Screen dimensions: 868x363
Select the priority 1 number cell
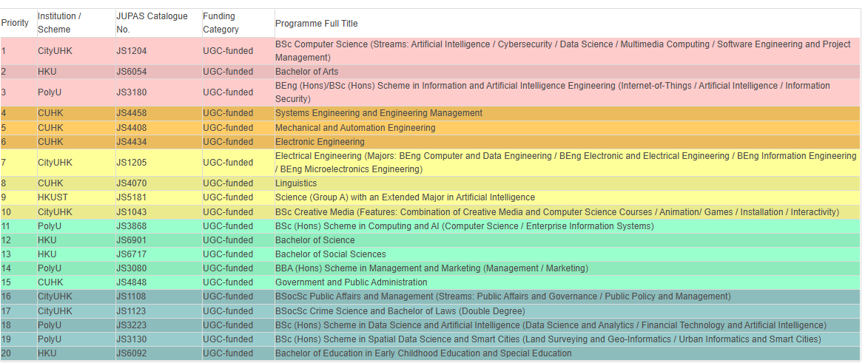pos(3,51)
